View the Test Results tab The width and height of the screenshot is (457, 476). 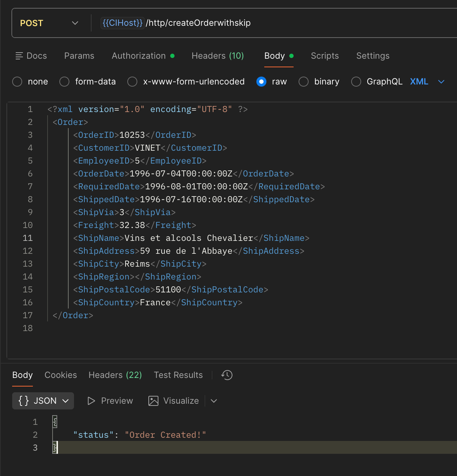point(178,375)
